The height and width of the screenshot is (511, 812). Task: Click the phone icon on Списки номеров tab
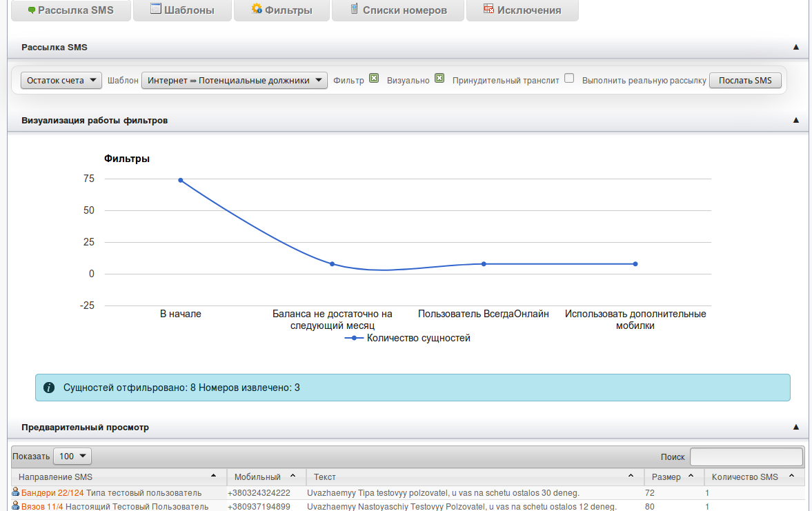pos(354,10)
